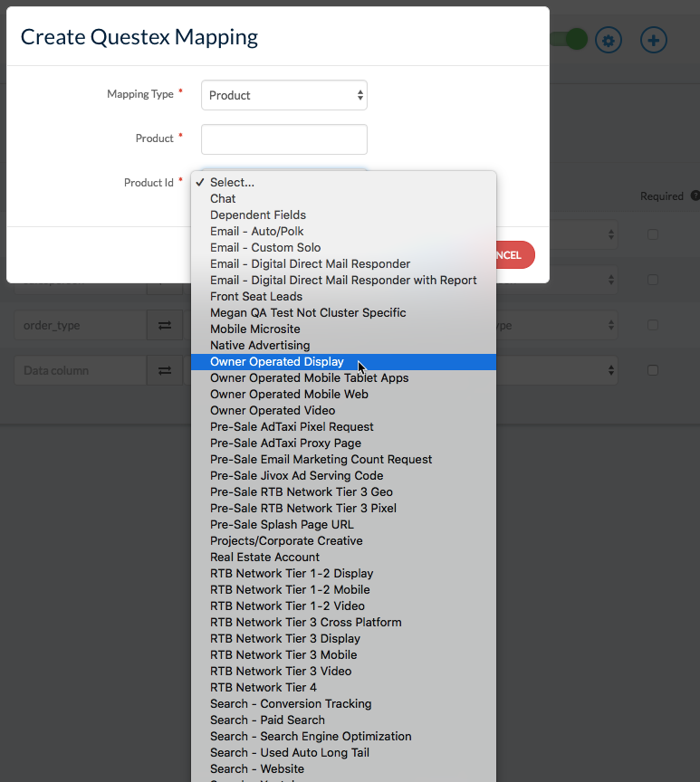This screenshot has height=782, width=700.
Task: Choose Native Advertising option
Action: pyautogui.click(x=343, y=346)
